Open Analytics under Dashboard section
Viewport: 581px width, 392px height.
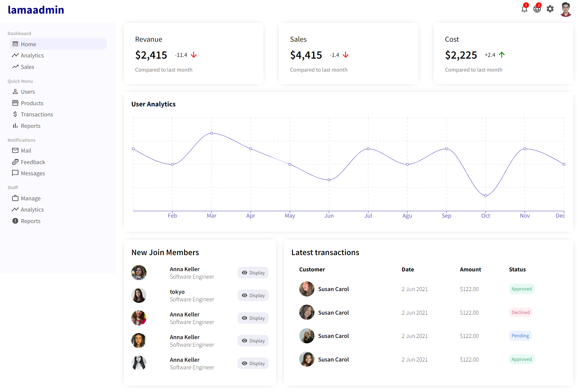point(58,55)
